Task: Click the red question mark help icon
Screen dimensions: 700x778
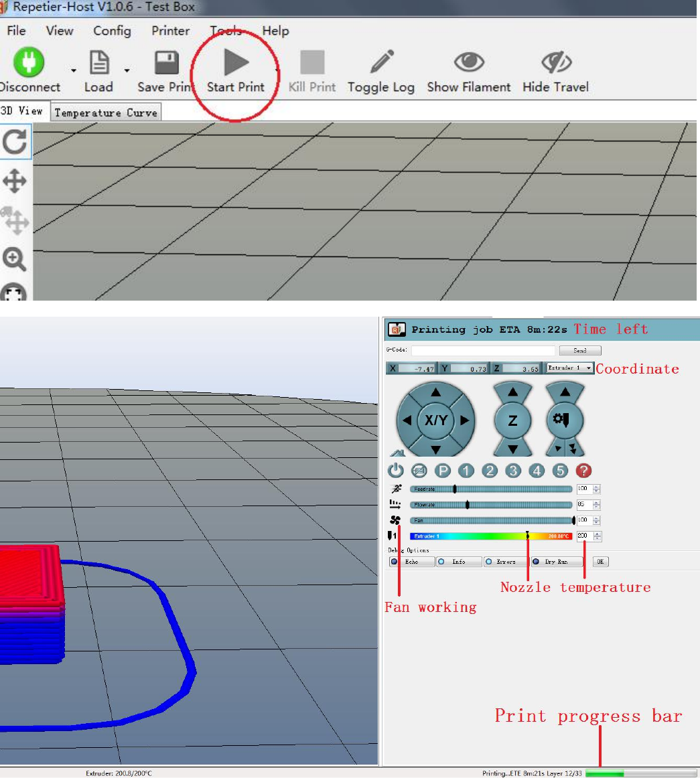Action: pyautogui.click(x=583, y=471)
